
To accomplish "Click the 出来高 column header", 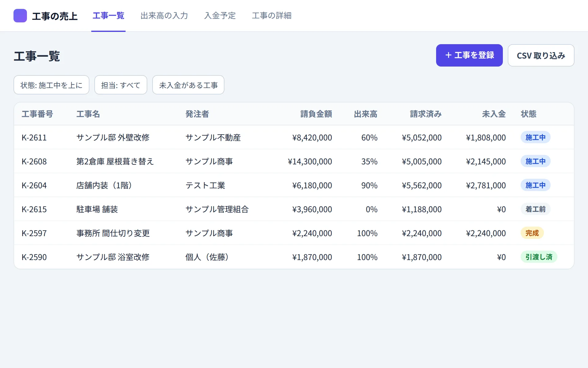I will 366,114.
